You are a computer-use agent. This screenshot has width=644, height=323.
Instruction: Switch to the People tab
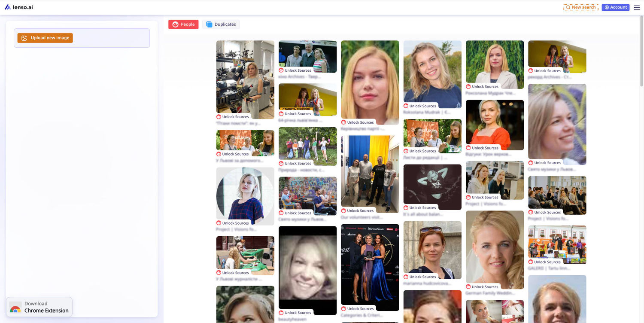tap(183, 24)
